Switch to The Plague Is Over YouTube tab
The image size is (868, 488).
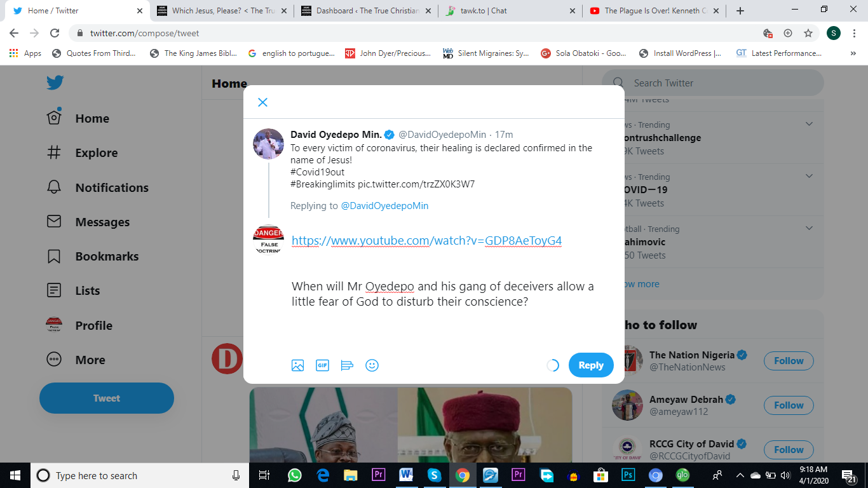pyautogui.click(x=654, y=11)
